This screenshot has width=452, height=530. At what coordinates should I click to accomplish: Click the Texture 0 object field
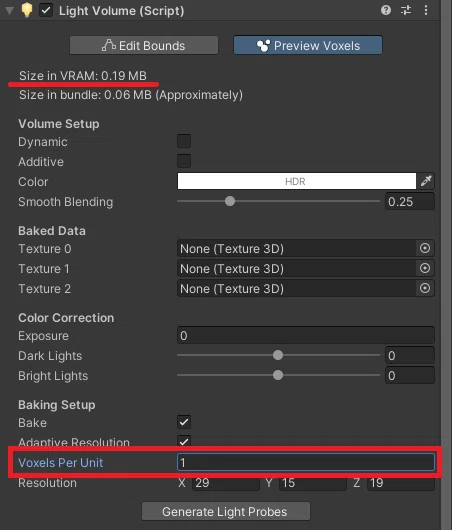pos(296,248)
